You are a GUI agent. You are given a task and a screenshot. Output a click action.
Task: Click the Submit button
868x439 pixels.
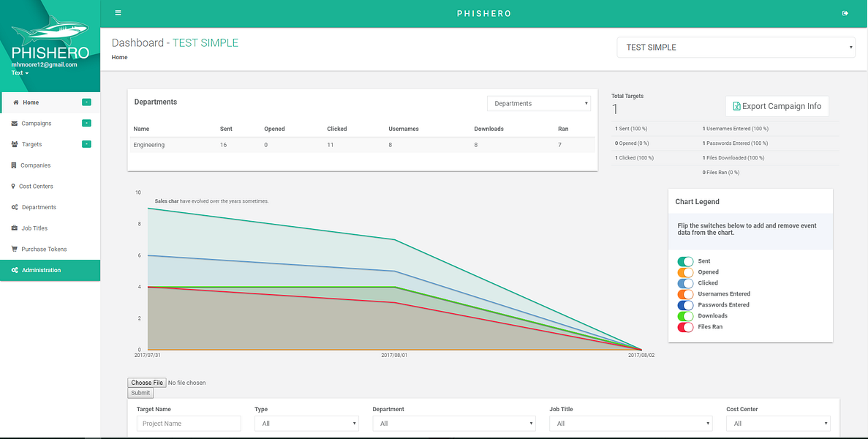pos(140,393)
